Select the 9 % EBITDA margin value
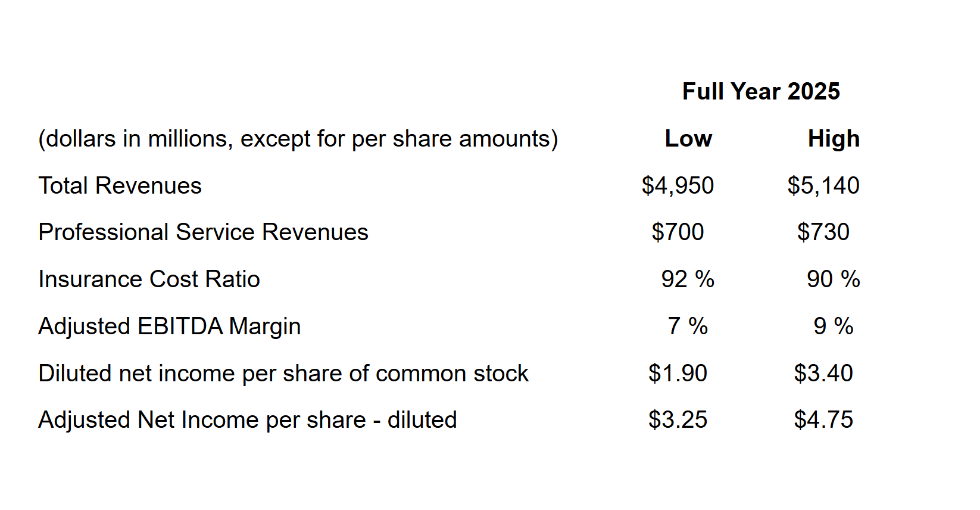Image resolution: width=980 pixels, height=510 pixels. [x=834, y=326]
